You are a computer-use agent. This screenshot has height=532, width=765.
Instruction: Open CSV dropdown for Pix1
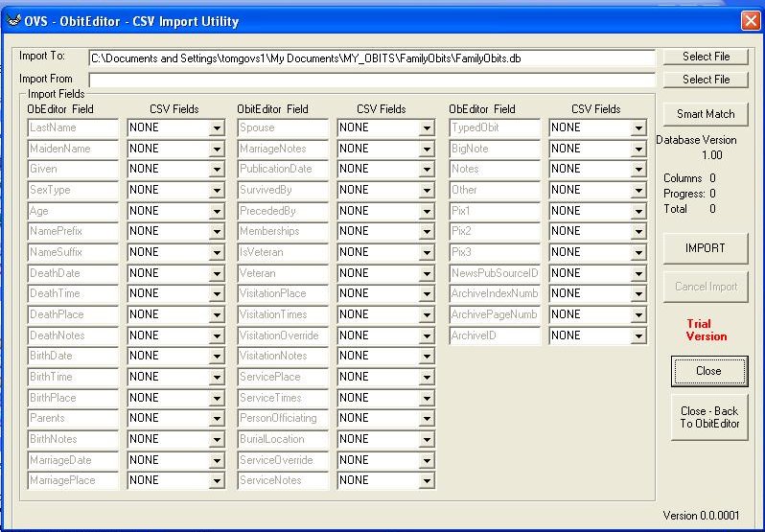[x=638, y=212]
